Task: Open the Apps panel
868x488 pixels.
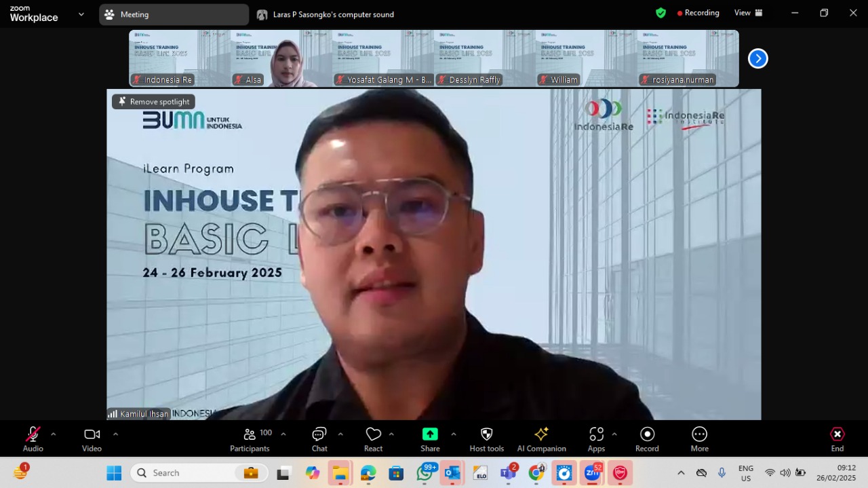Action: pyautogui.click(x=596, y=439)
